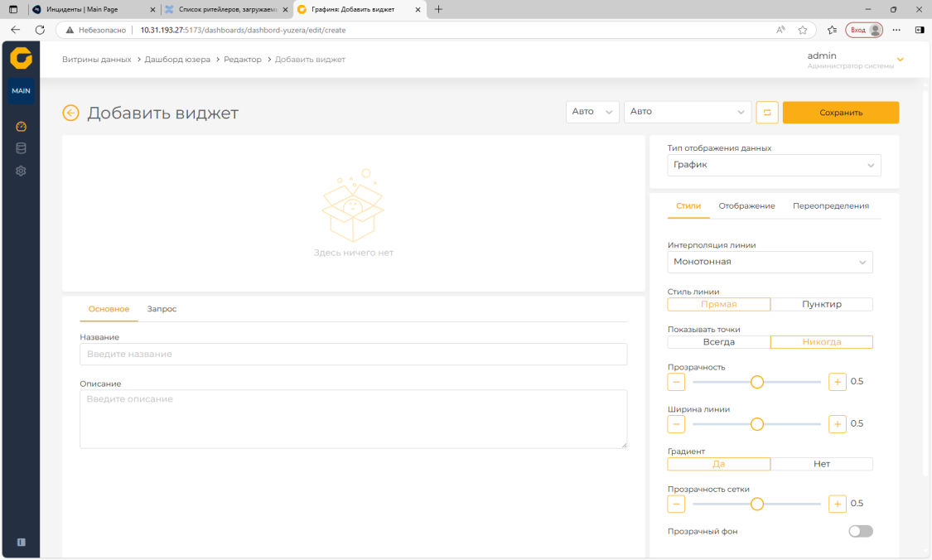
Task: Increase Прозрачность with the plus button
Action: point(837,382)
